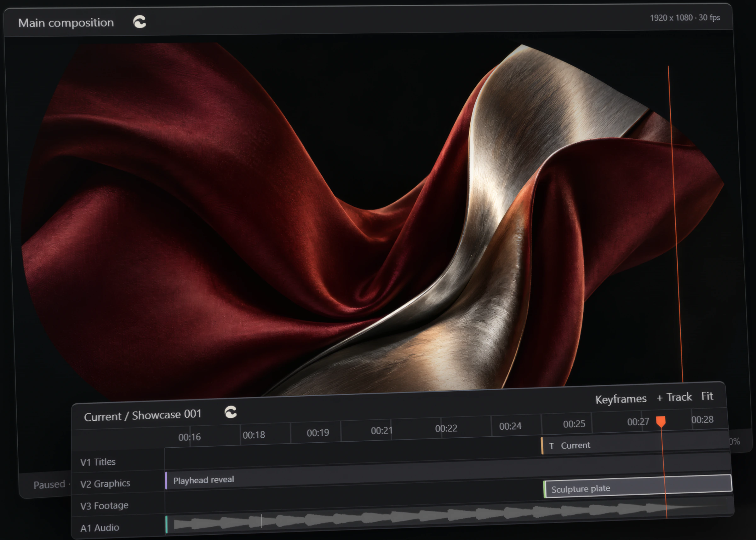
Task: Click the orange playhead marker on ruler
Action: (x=661, y=422)
